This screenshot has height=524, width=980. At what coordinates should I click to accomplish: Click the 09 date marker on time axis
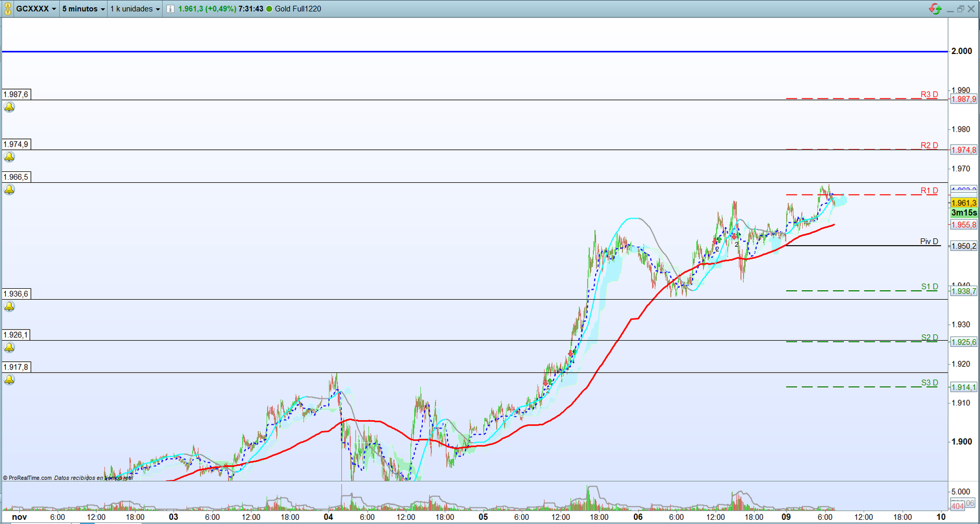click(786, 517)
